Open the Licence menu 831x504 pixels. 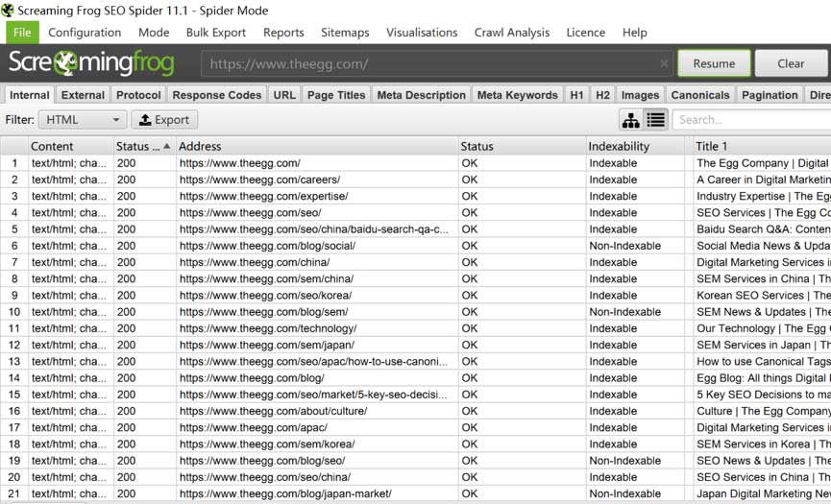586,33
